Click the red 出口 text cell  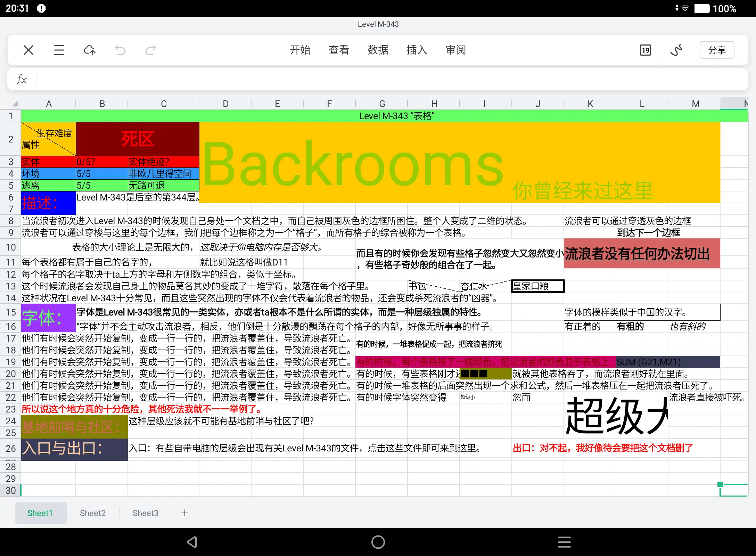coord(603,448)
